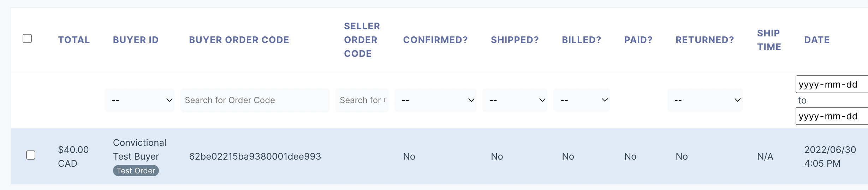Sort by Buyer Order Code header

pos(239,40)
